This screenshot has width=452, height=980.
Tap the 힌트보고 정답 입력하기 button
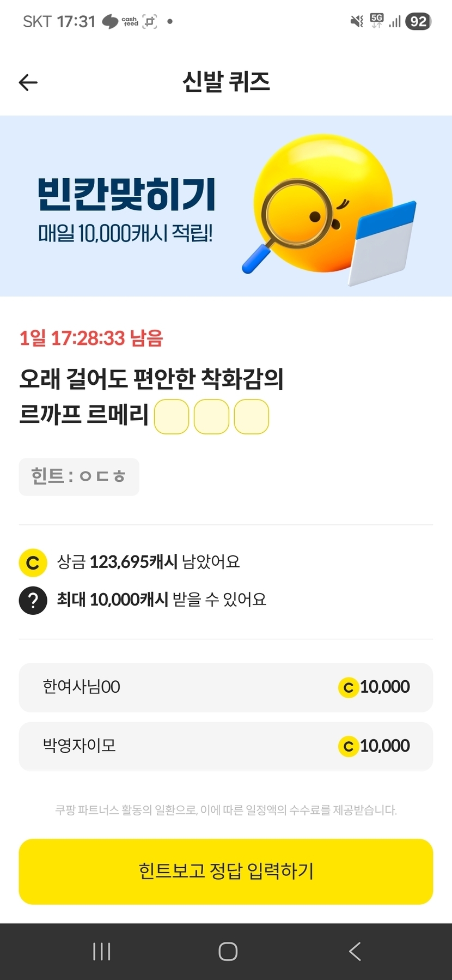click(x=226, y=871)
